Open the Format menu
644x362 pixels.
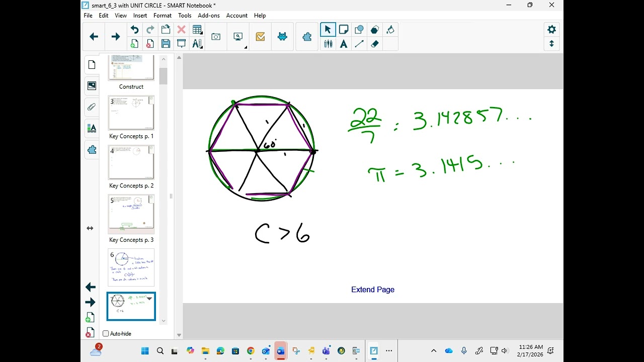point(163,16)
